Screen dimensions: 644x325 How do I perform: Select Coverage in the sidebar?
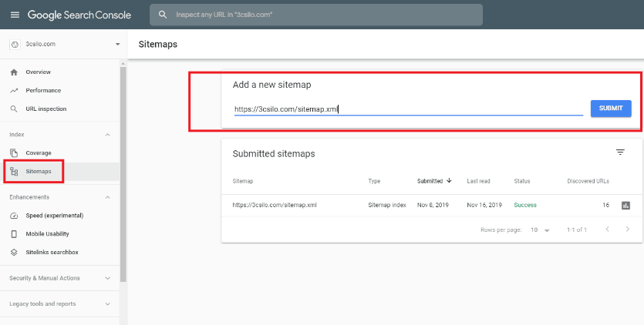39,152
